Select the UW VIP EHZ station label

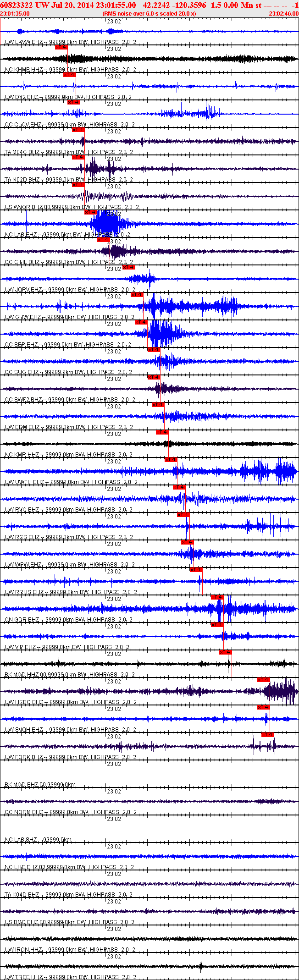[67, 647]
